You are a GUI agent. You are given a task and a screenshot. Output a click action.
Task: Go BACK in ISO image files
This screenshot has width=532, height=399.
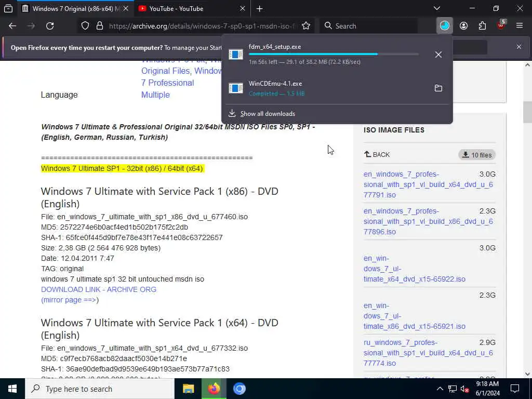[x=377, y=154]
